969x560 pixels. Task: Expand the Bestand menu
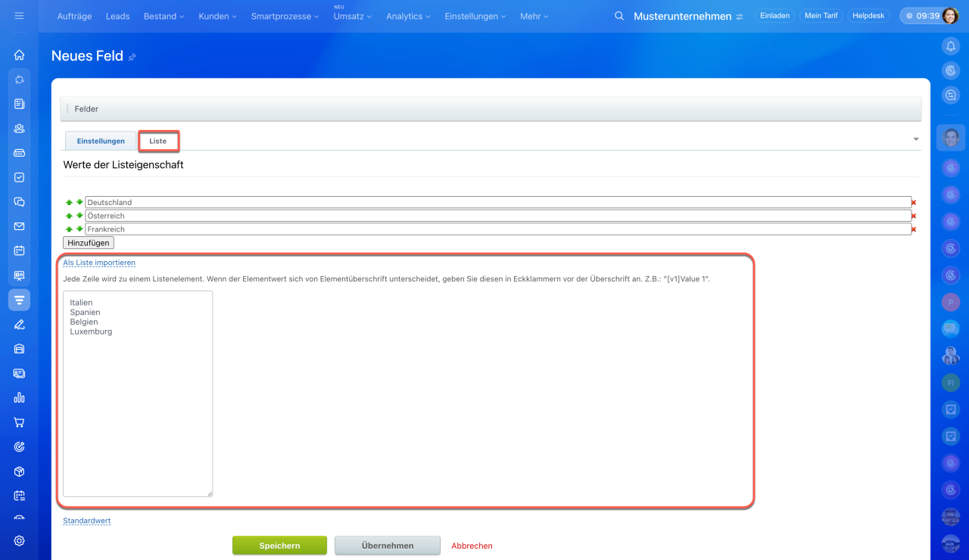[x=164, y=16]
